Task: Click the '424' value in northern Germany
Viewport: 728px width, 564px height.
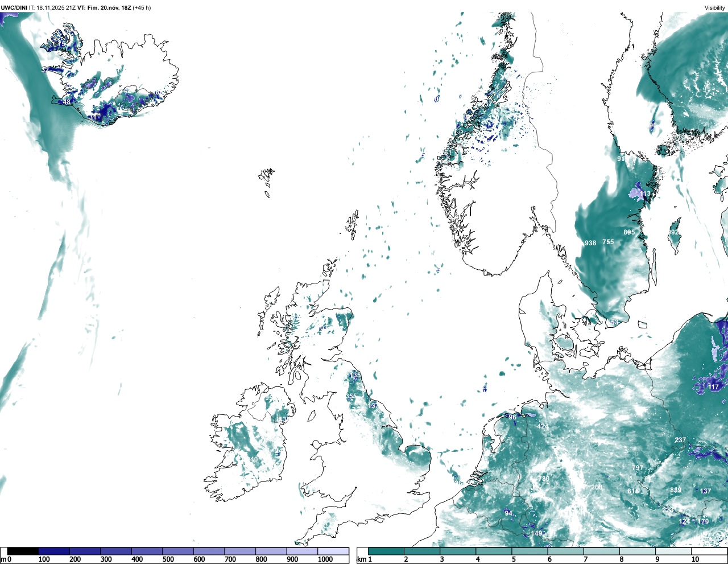Action: 543,426
